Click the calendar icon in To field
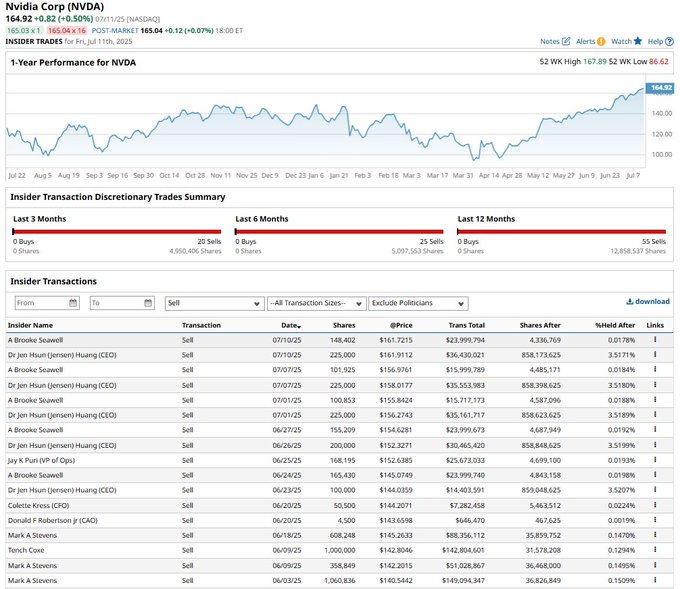 [147, 303]
